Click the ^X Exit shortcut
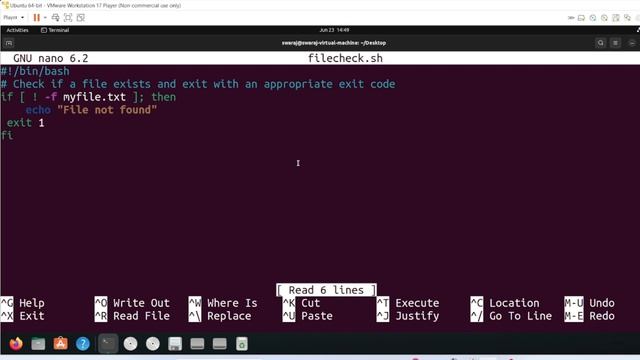640x360 pixels. tap(22, 316)
